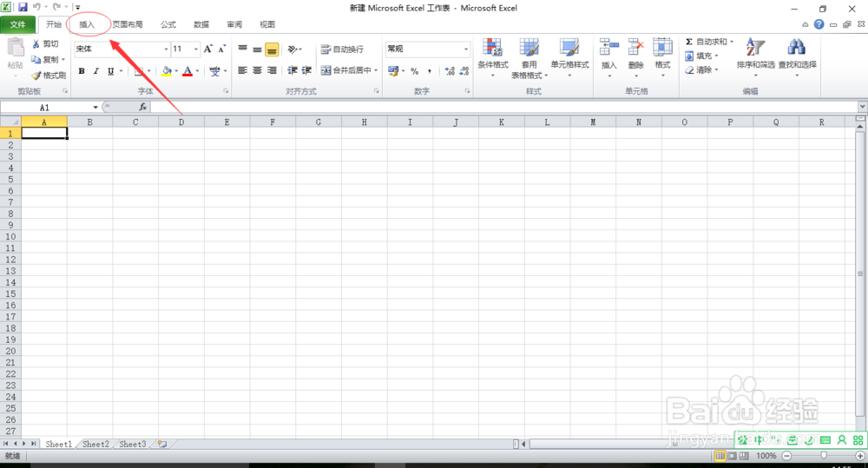Toggle italic formatting

(x=95, y=71)
